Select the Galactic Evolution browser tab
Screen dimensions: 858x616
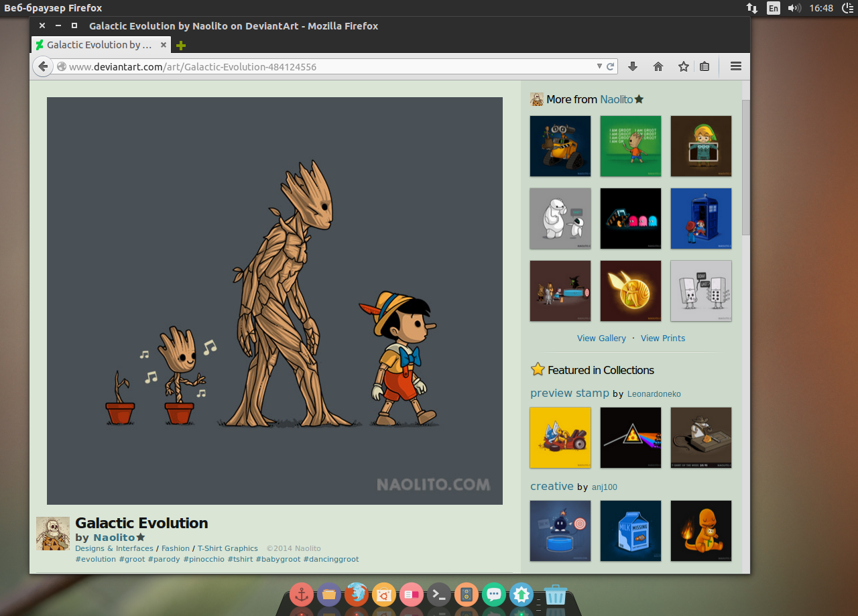coord(101,45)
